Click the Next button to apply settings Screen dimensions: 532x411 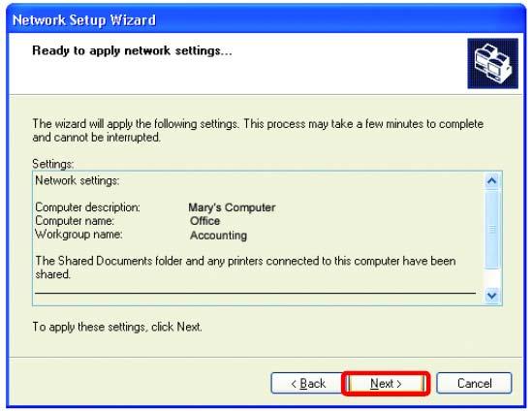pyautogui.click(x=386, y=384)
